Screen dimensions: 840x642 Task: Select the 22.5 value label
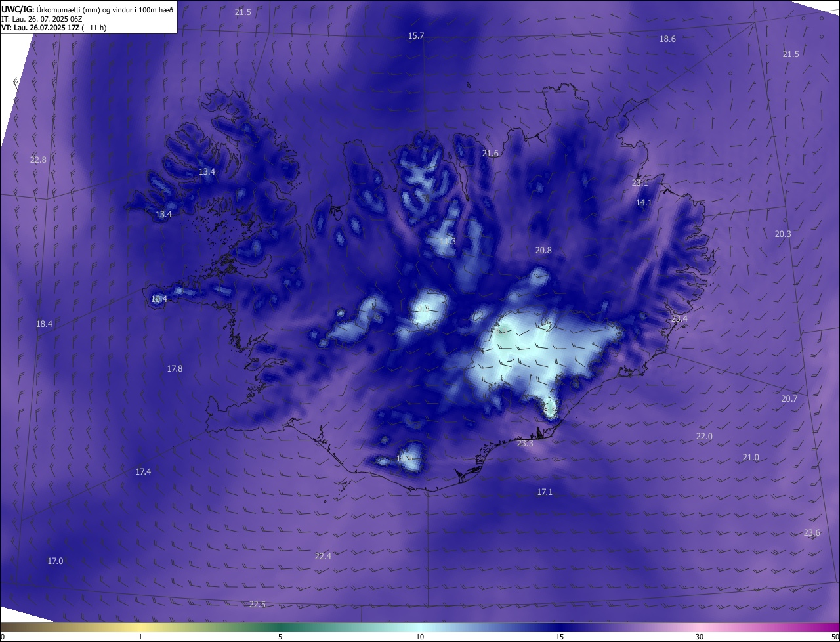coord(257,605)
